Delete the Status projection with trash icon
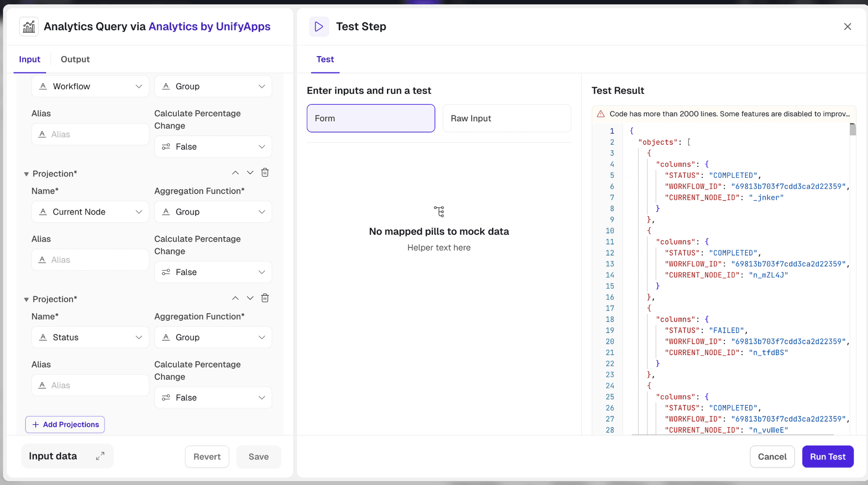The width and height of the screenshot is (868, 485). click(x=265, y=298)
